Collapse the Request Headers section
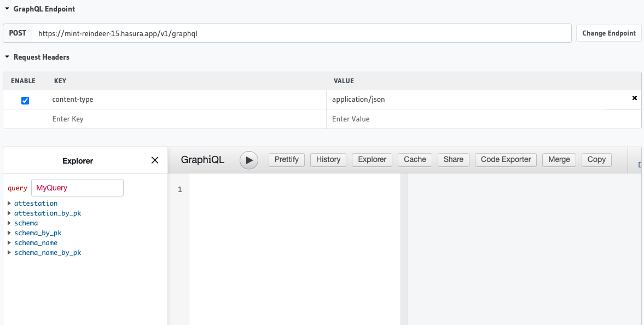 click(7, 57)
